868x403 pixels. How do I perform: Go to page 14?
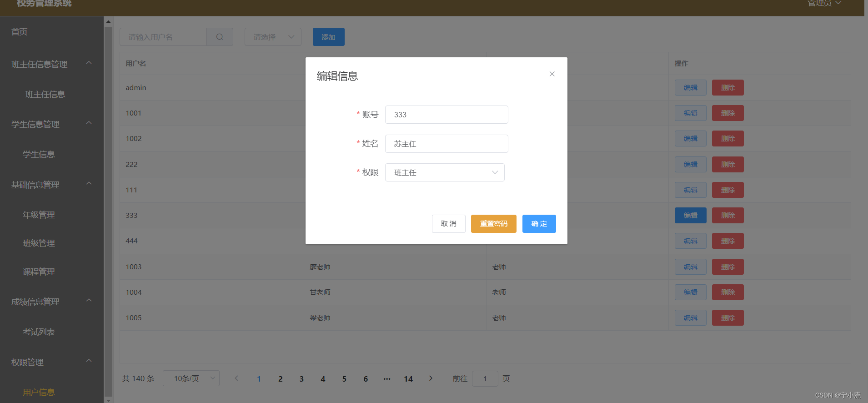(408, 379)
